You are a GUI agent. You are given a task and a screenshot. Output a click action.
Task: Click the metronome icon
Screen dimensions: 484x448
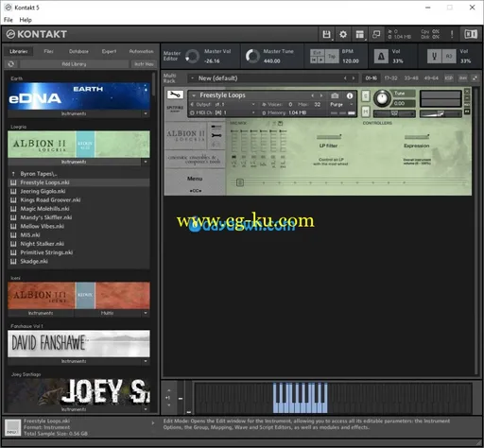(x=381, y=57)
